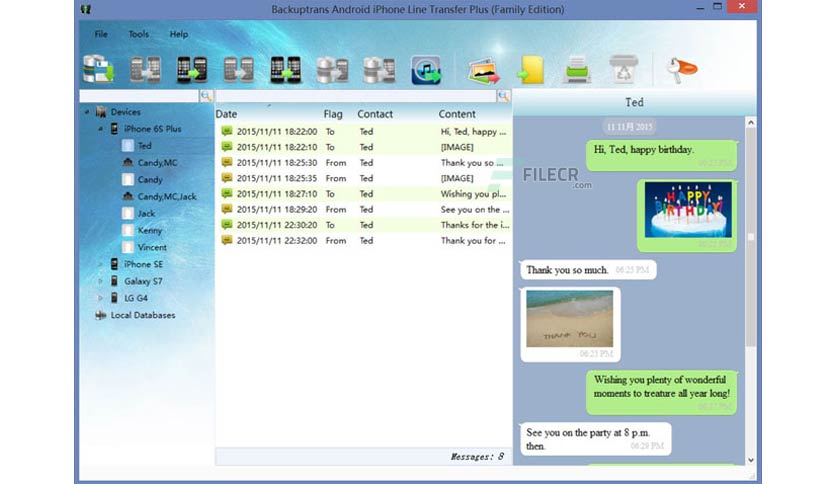The image size is (836, 484).
Task: Click the Candy,MC group chat icon
Action: 127,163
